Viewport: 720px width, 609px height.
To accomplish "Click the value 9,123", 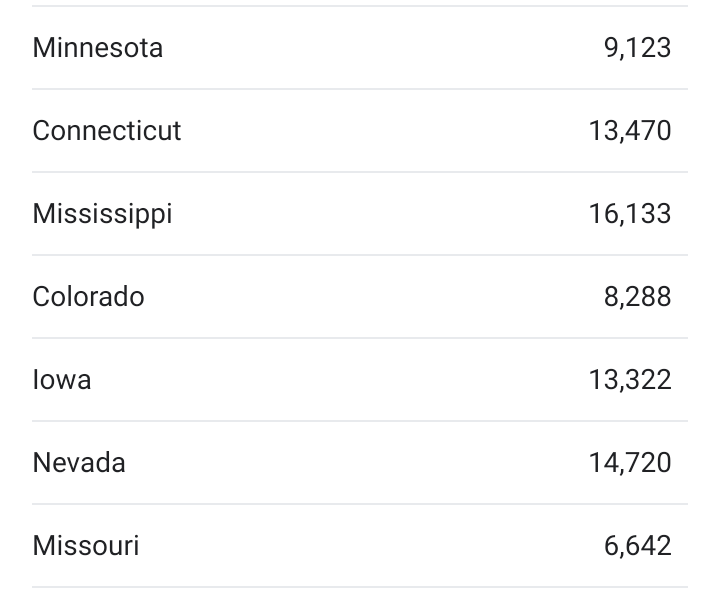I will tap(637, 48).
